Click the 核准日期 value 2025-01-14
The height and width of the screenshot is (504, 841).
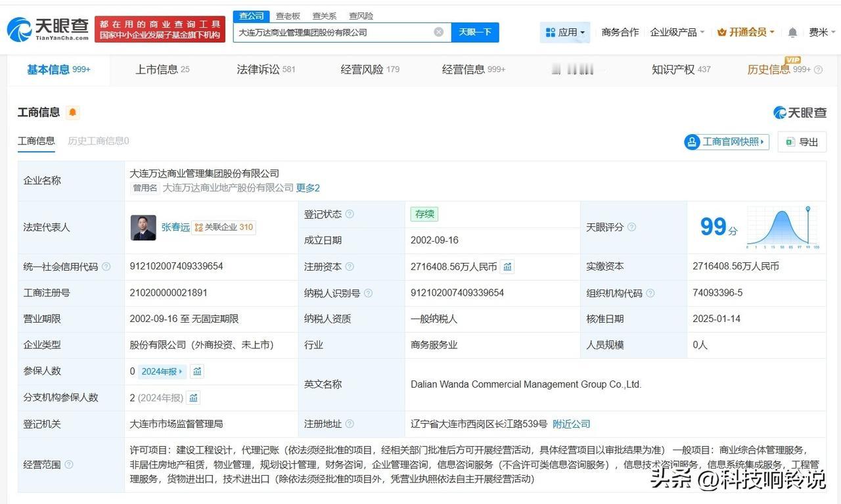point(717,319)
